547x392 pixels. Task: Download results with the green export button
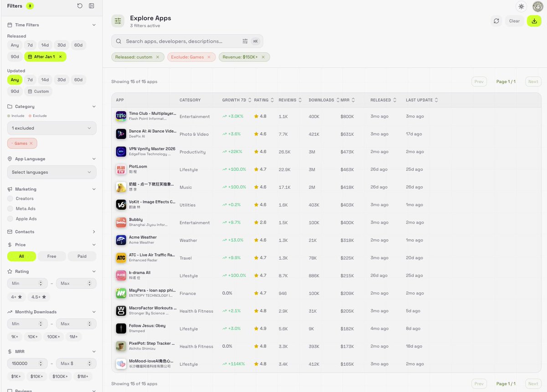534,21
